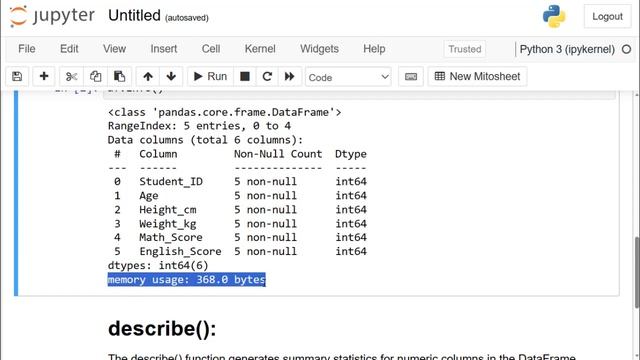This screenshot has height=360, width=640.
Task: Rename the notebook via the Untitled title
Action: point(134,16)
